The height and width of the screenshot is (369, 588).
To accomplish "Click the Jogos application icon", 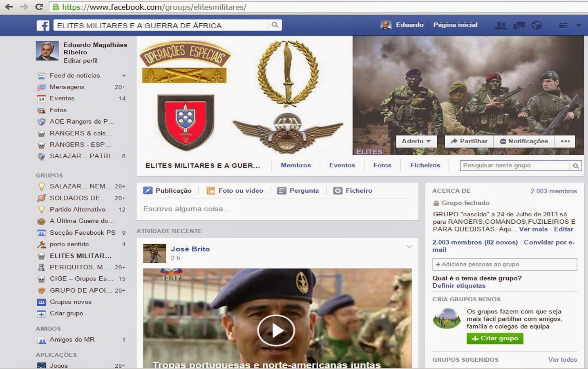I will click(41, 366).
